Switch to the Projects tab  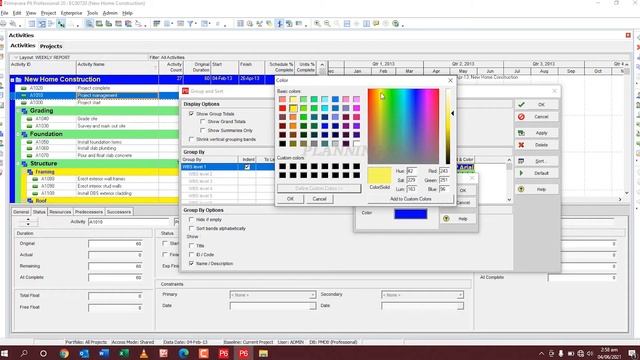51,46
